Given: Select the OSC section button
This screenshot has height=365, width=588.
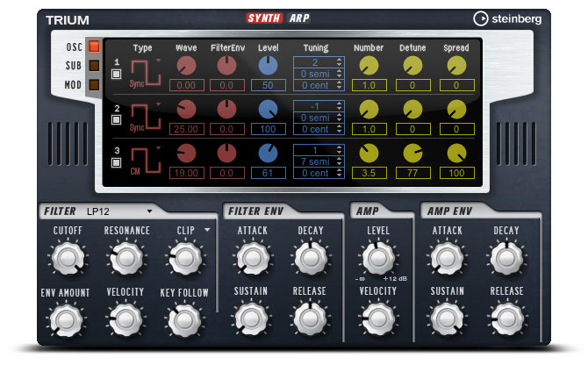Looking at the screenshot, I should pos(94,47).
